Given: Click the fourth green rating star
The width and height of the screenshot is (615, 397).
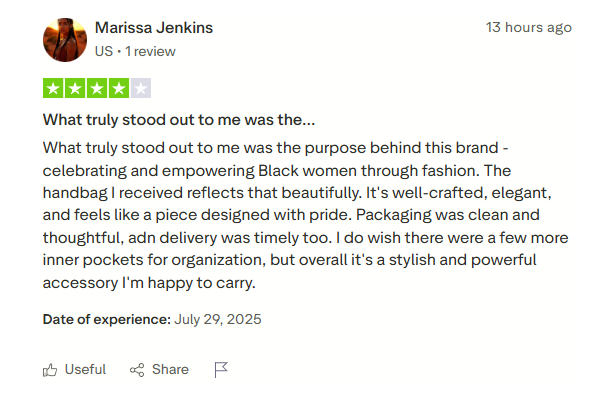Looking at the screenshot, I should (119, 88).
